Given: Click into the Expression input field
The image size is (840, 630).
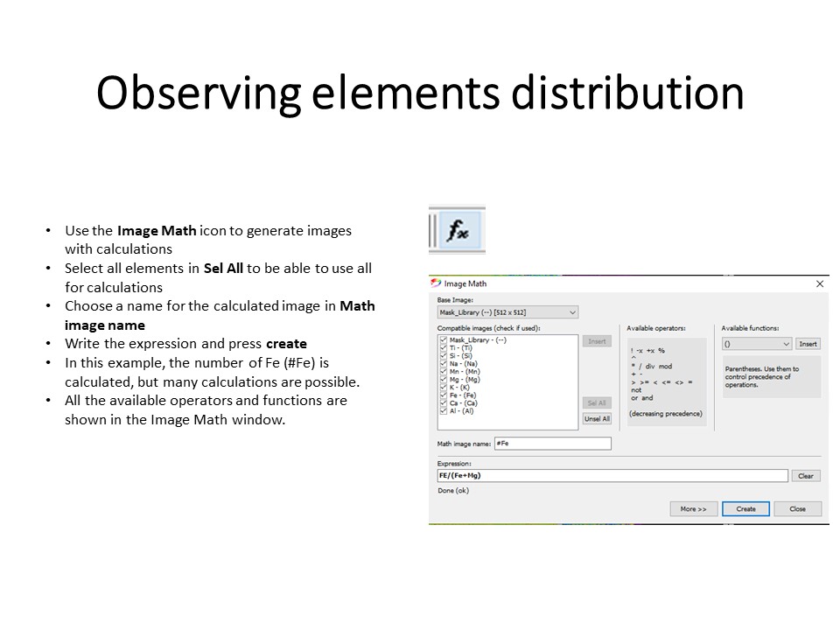Looking at the screenshot, I should pyautogui.click(x=612, y=476).
